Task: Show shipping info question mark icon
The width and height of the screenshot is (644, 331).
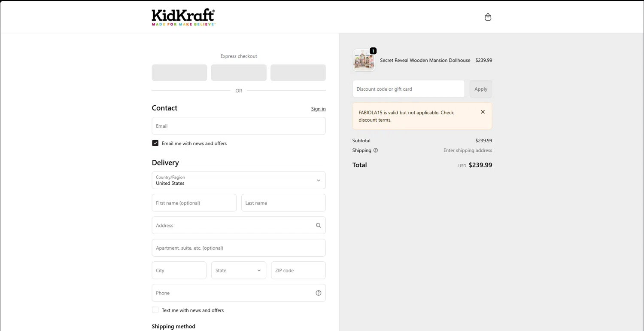Action: point(376,150)
